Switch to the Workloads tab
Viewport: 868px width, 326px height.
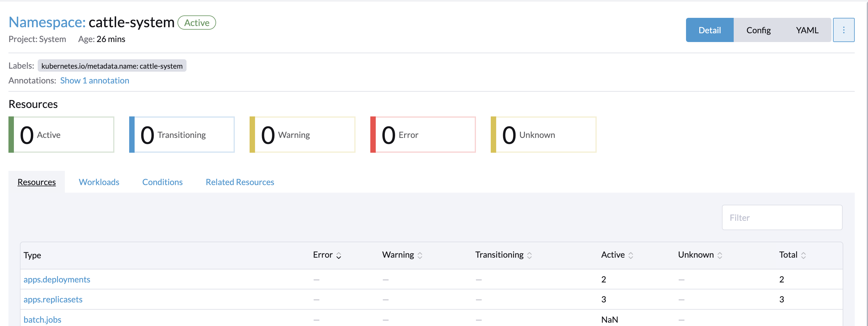click(99, 182)
